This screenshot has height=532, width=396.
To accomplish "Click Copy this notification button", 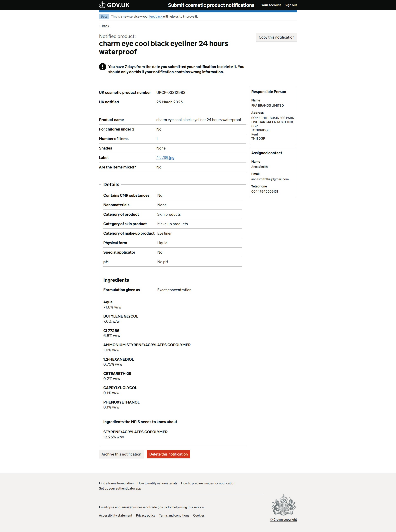I will click(x=276, y=37).
